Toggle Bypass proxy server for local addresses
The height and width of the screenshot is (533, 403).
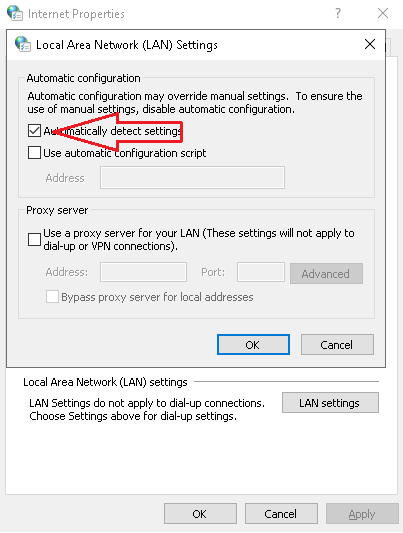(x=52, y=297)
